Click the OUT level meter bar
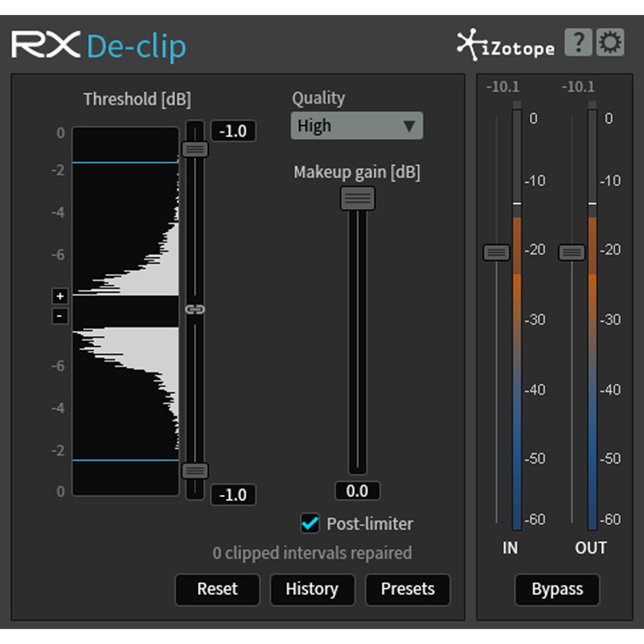 [592, 317]
